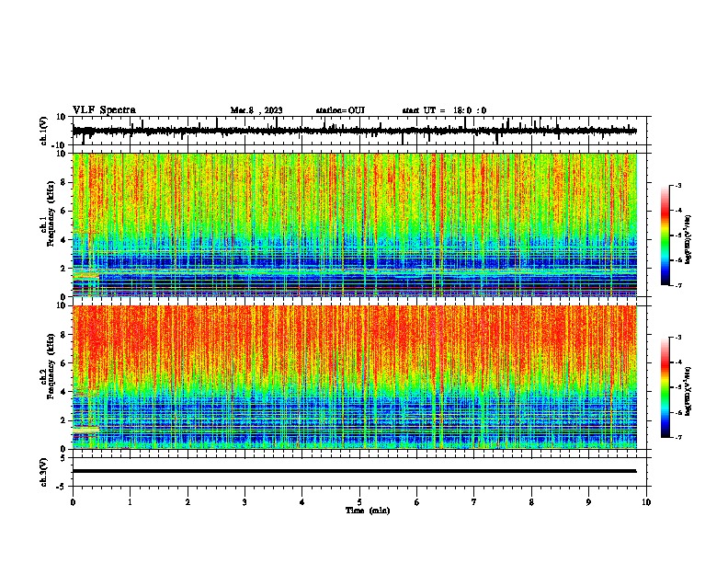Viewport: 728px width, 563px height.
Task: Click the time axis tick label "10" at the far end
Action: point(646,502)
